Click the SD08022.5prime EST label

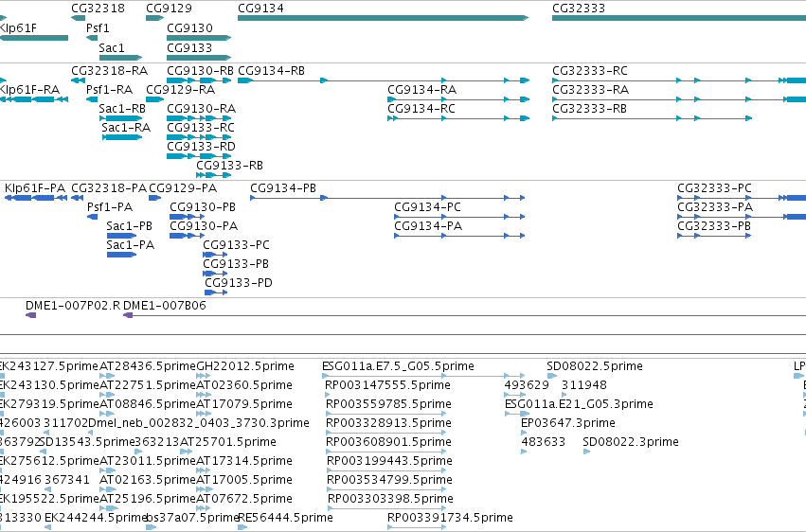(x=595, y=366)
